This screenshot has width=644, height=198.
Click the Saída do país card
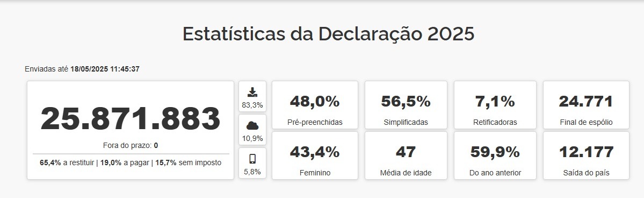[x=586, y=155]
